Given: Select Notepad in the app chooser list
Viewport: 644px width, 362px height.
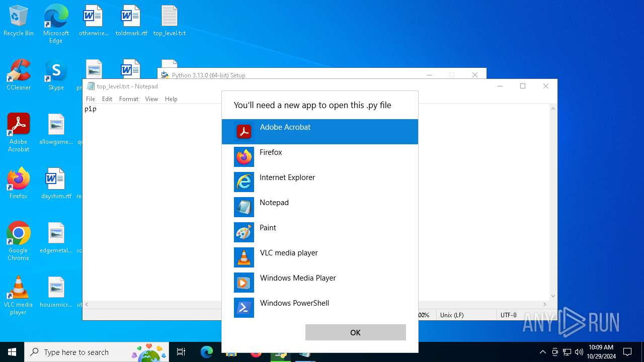Looking at the screenshot, I should point(319,207).
